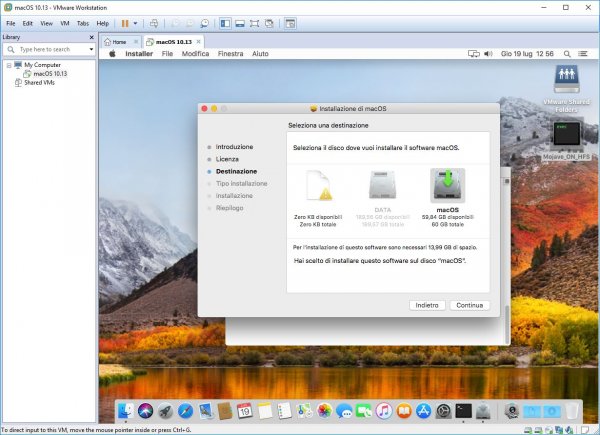The height and width of the screenshot is (435, 600).
Task: Open the App Store from the dock
Action: tap(424, 411)
